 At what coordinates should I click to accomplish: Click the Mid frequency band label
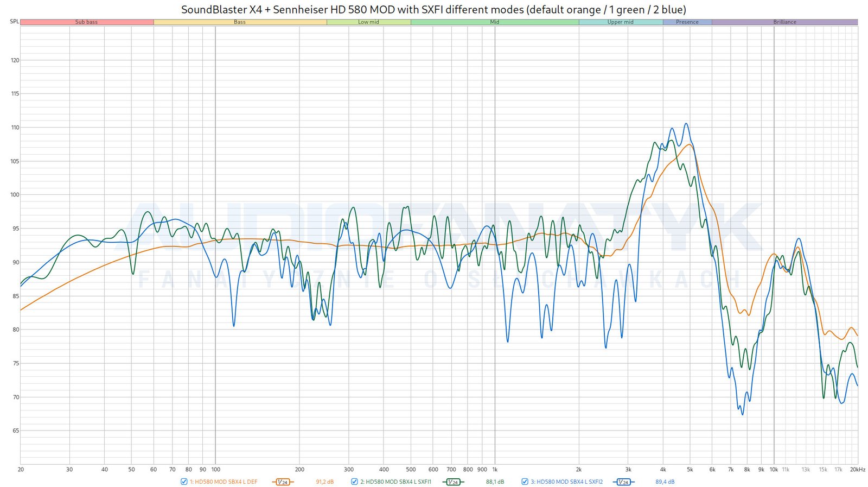495,22
